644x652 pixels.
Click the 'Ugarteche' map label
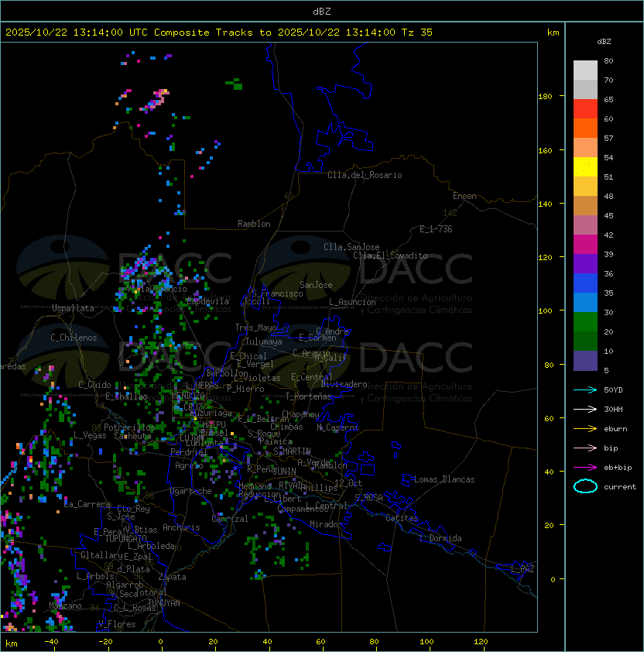tap(191, 491)
